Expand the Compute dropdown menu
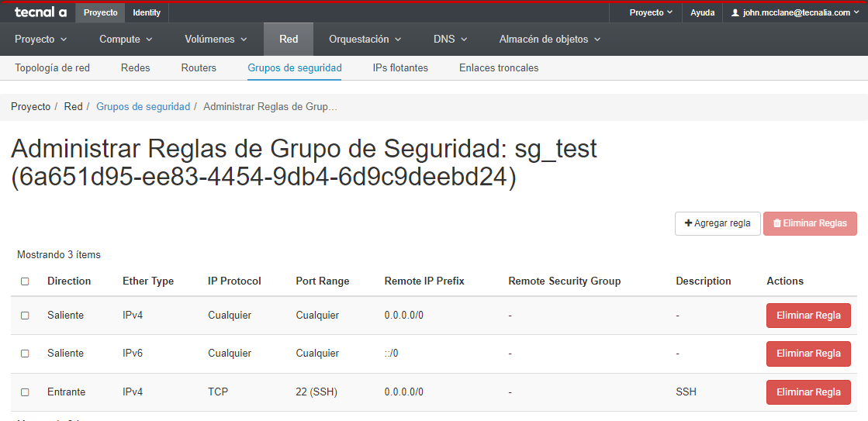Screen dimensions: 868x421 [x=126, y=39]
